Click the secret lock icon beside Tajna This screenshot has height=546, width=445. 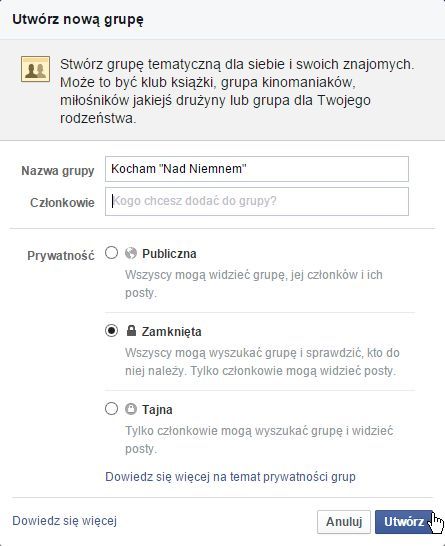click(x=131, y=409)
